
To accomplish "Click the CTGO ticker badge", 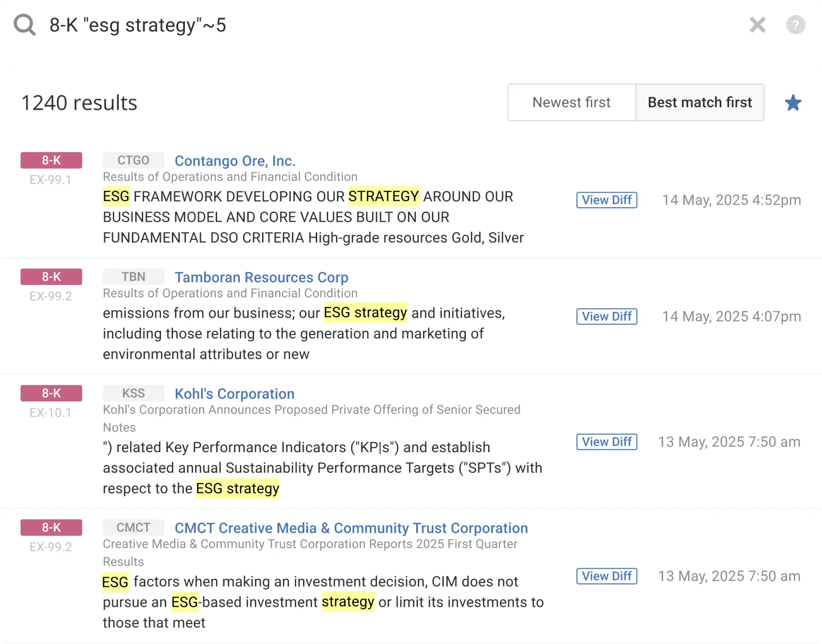I will (133, 160).
